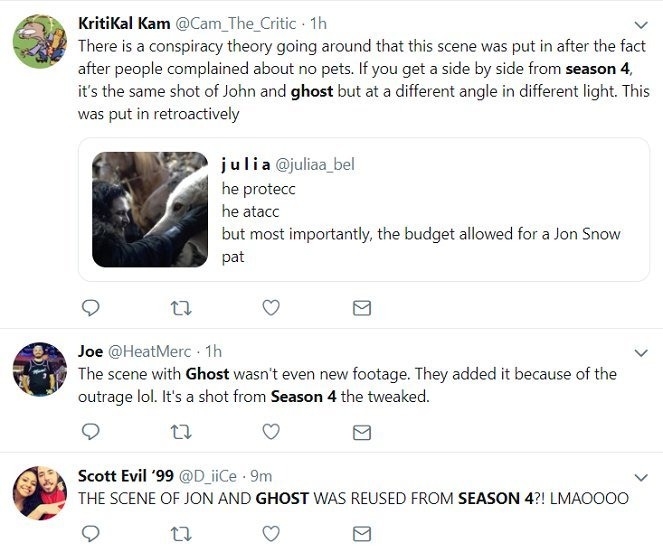663x552 pixels.
Task: Open @Cam_The_Critic profile handle
Action: point(235,24)
